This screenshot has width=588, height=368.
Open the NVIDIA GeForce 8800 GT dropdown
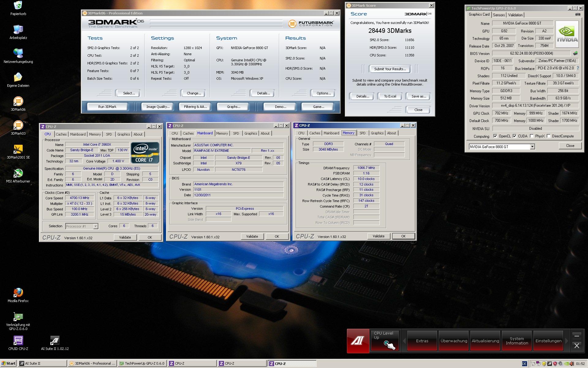point(532,147)
